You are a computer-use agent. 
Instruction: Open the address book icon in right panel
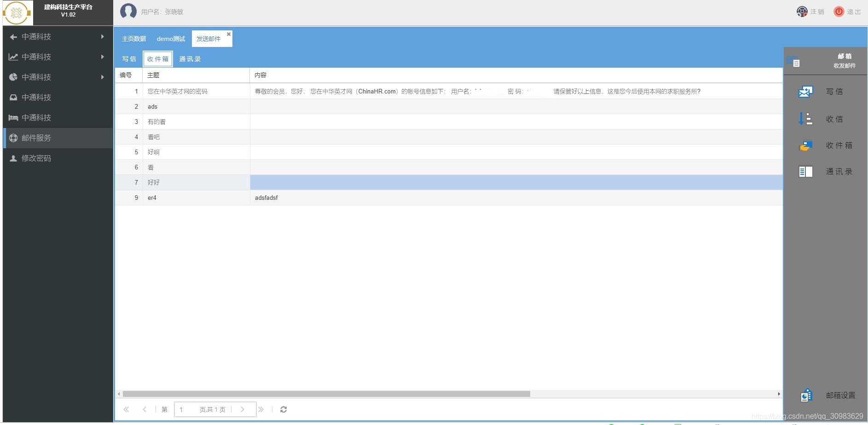805,172
